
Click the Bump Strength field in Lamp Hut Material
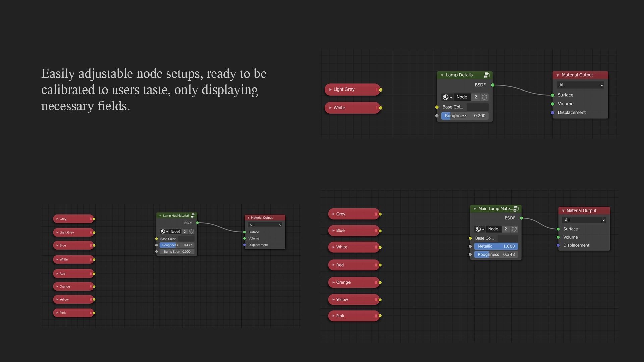177,252
